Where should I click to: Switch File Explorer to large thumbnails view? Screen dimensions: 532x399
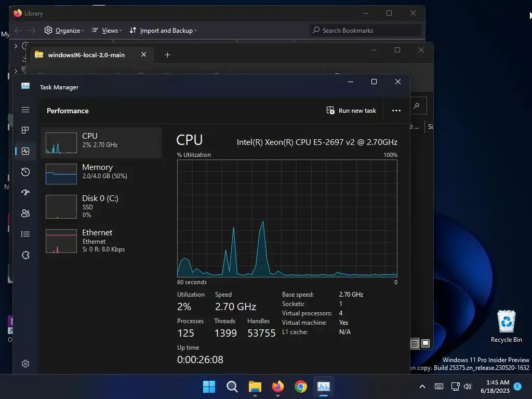point(425,344)
